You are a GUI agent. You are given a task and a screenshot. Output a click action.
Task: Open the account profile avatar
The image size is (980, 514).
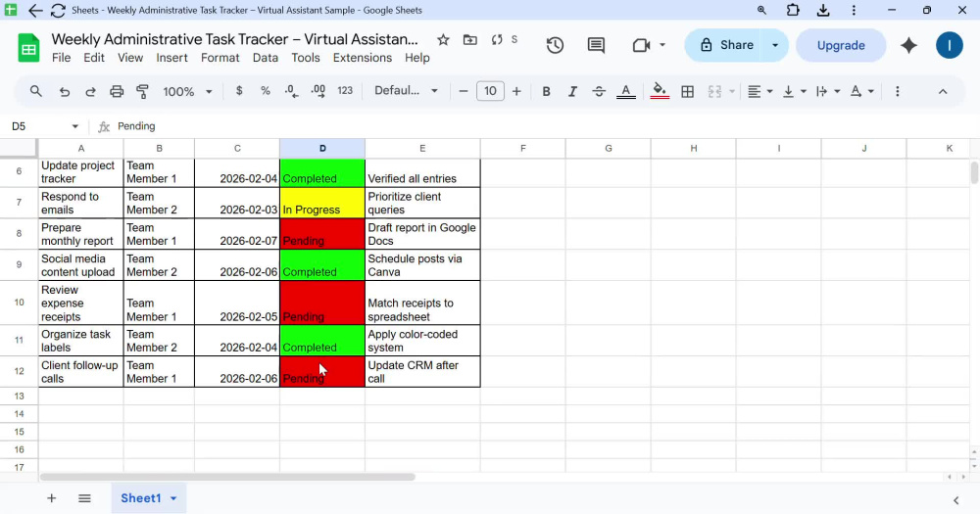pyautogui.click(x=950, y=46)
